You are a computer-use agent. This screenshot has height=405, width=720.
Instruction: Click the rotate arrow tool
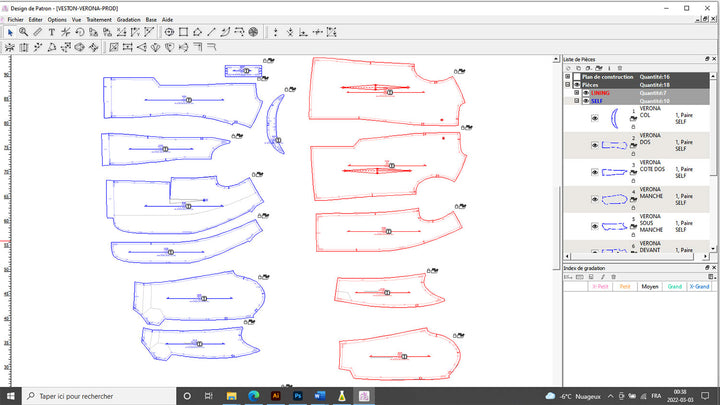pos(79,32)
